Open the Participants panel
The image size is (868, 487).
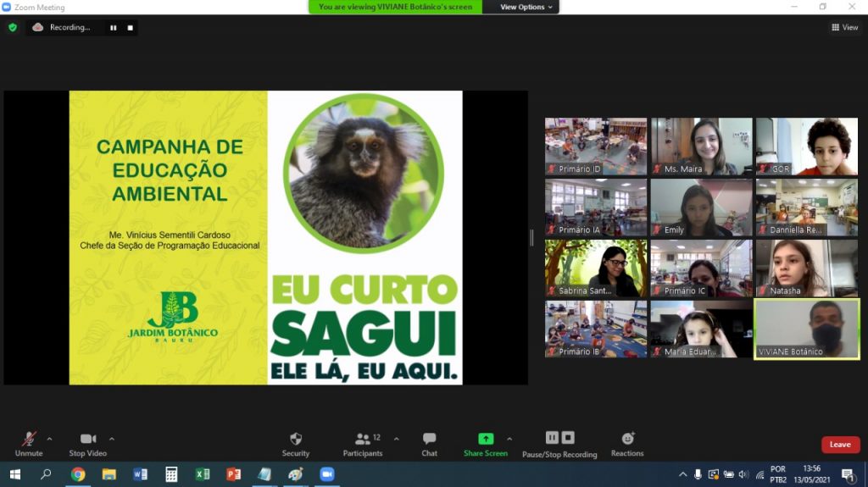pos(363,443)
